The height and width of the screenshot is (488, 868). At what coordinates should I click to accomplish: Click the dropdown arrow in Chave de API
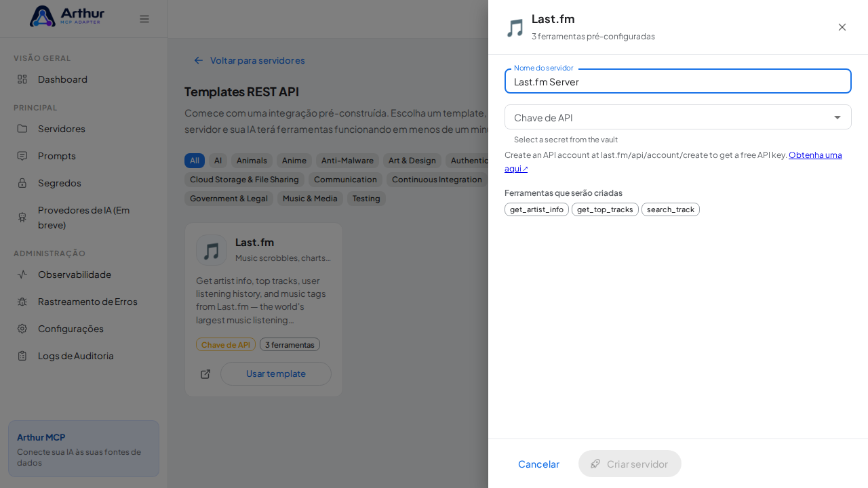[837, 117]
